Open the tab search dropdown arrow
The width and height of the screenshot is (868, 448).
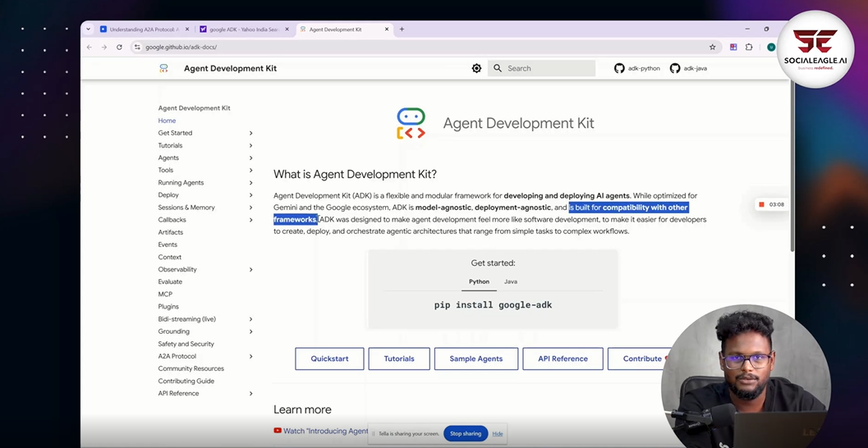point(88,29)
